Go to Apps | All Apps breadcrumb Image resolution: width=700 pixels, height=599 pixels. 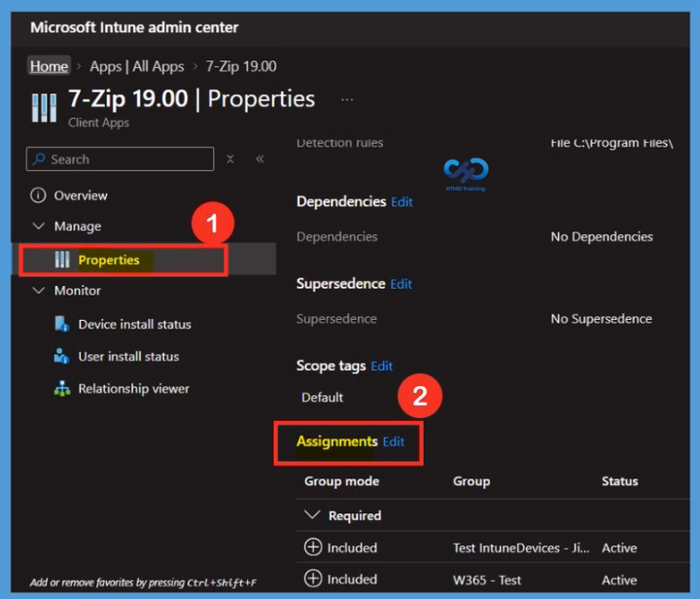[137, 66]
